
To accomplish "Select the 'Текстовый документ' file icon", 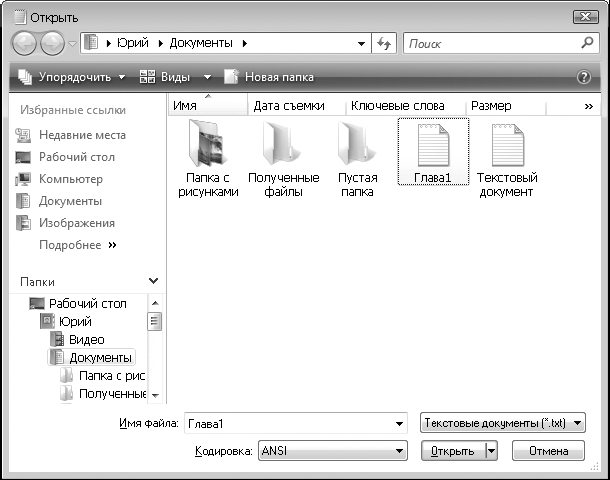I will pos(506,145).
